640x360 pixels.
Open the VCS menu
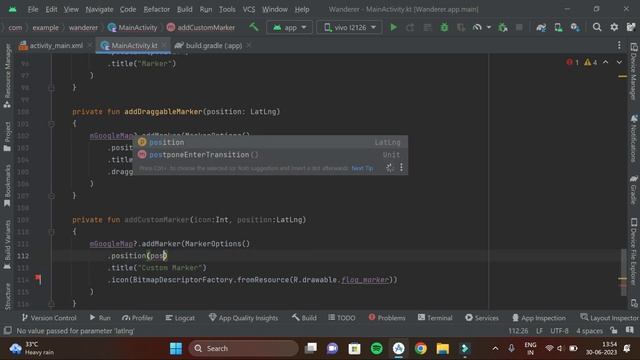(x=249, y=9)
